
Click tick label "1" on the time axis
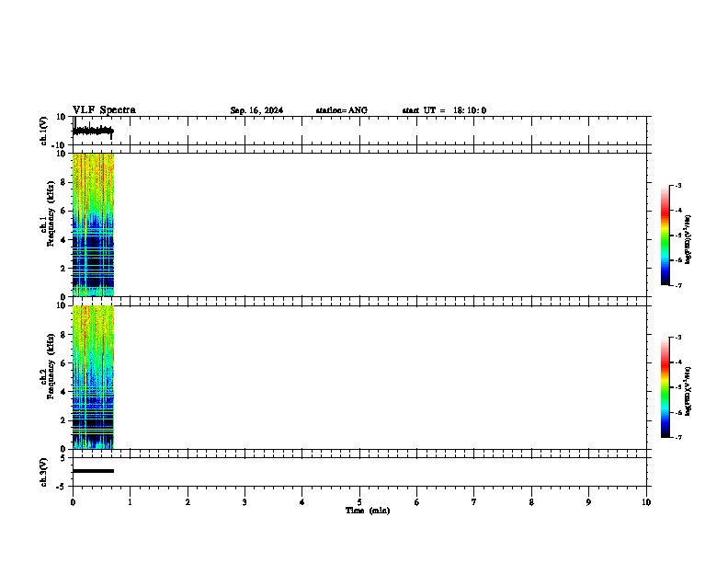pyautogui.click(x=130, y=502)
